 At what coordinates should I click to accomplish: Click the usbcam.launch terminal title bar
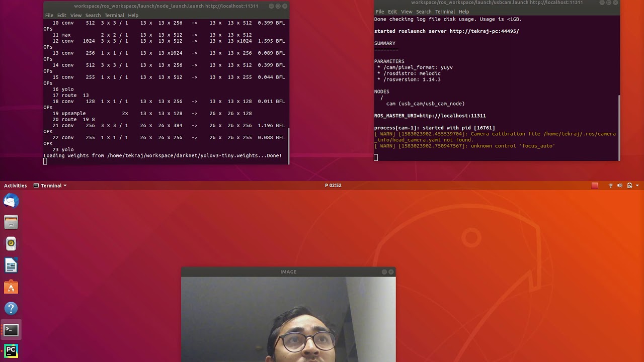[497, 3]
